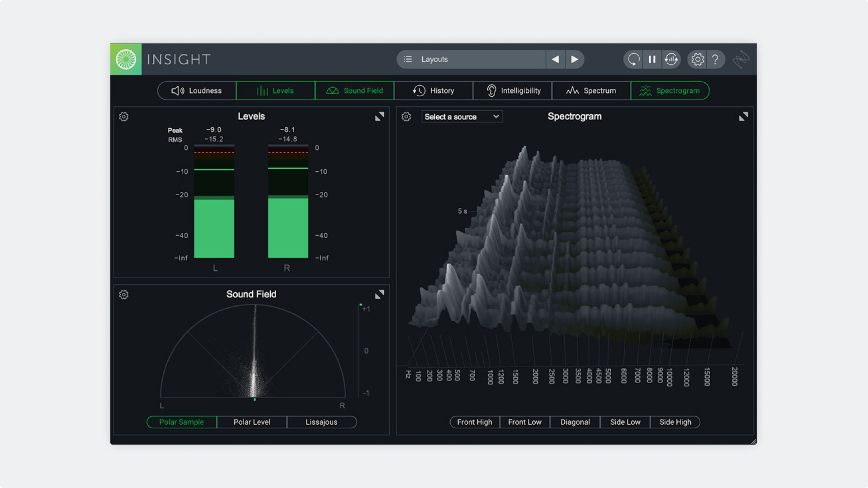The width and height of the screenshot is (868, 488).
Task: Open the global settings gear icon
Action: pos(697,59)
